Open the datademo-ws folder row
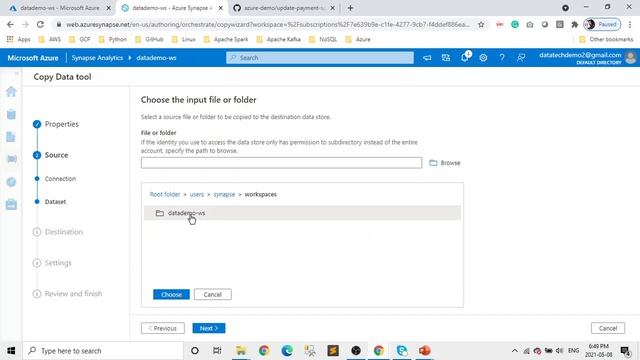Viewport: 640px width, 360px height. pyautogui.click(x=302, y=213)
